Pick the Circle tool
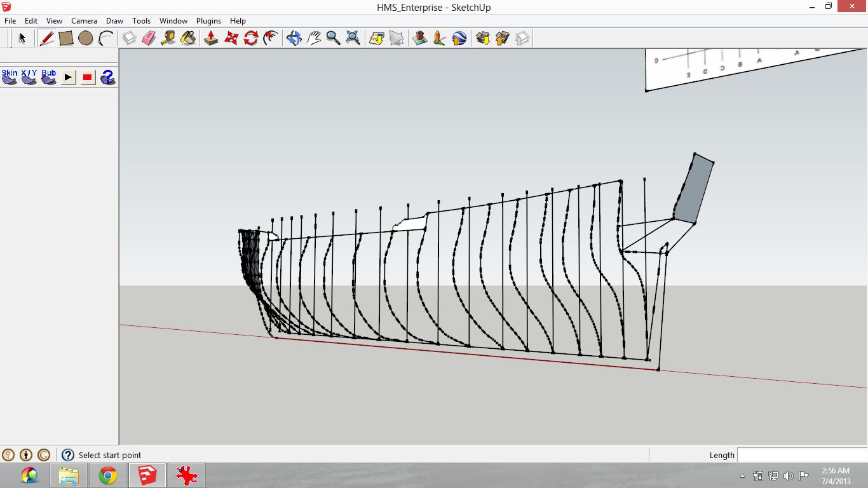 [86, 38]
